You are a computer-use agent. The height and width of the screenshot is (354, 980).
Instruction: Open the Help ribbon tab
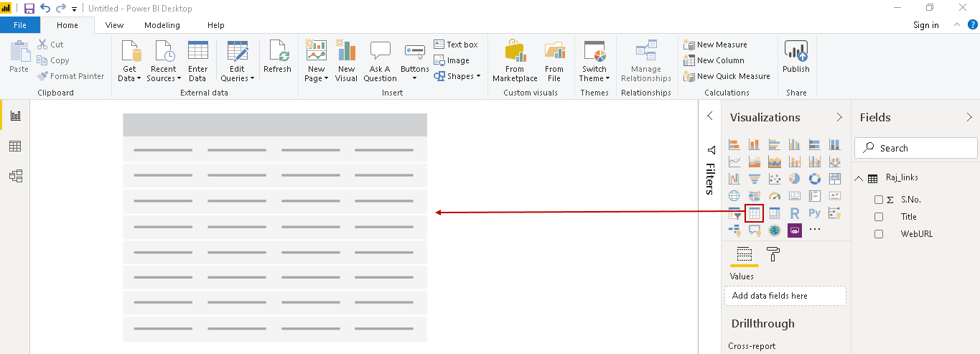(x=216, y=25)
